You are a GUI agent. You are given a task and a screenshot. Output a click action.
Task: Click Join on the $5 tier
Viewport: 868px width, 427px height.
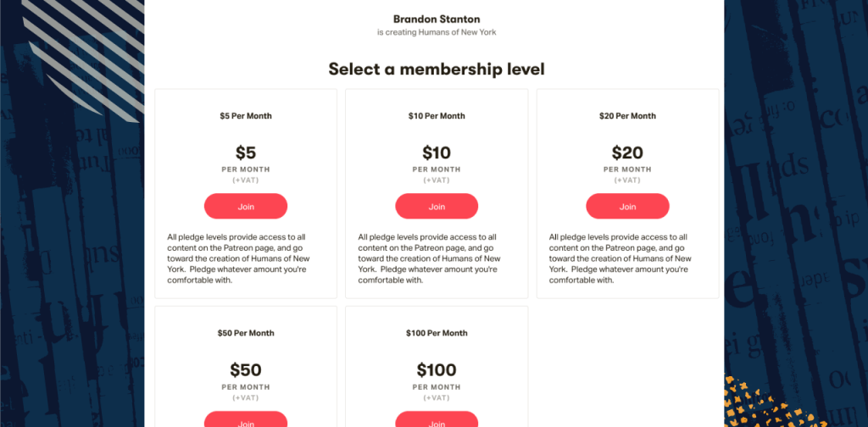[246, 206]
